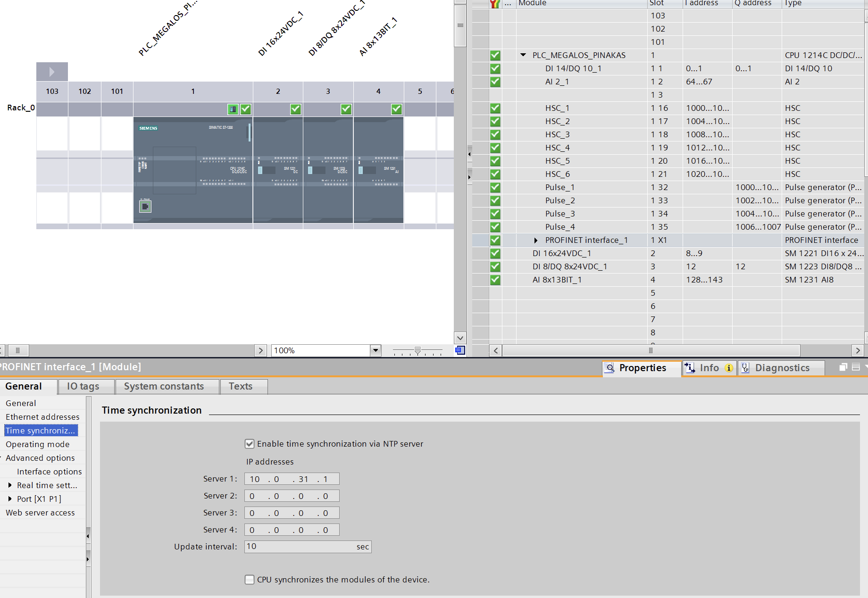Open the 100% zoom level dropdown

coord(376,350)
